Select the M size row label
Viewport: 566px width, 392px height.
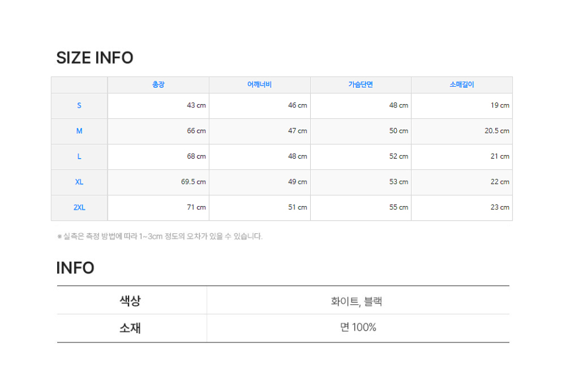pyautogui.click(x=79, y=131)
